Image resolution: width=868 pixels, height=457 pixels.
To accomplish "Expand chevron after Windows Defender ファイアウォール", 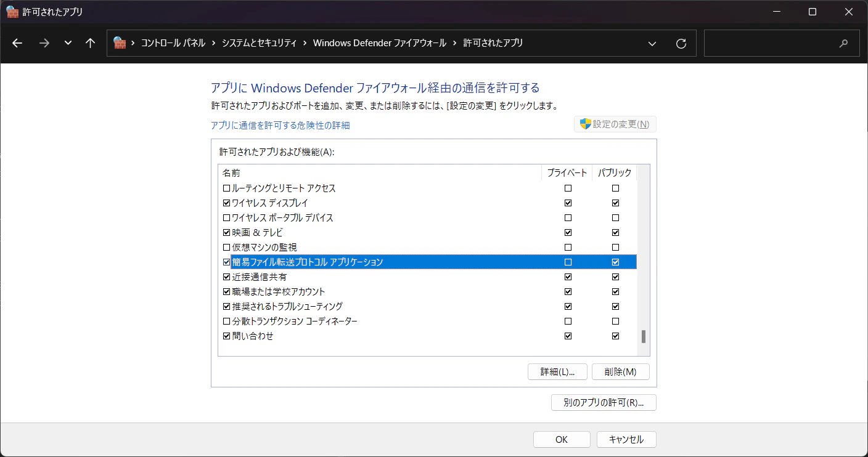I will pyautogui.click(x=455, y=43).
